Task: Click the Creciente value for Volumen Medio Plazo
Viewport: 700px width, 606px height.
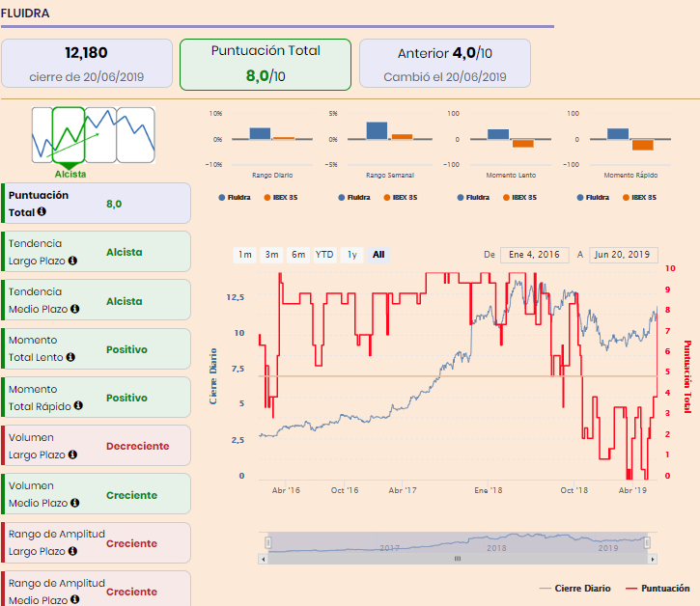Action: 131,495
